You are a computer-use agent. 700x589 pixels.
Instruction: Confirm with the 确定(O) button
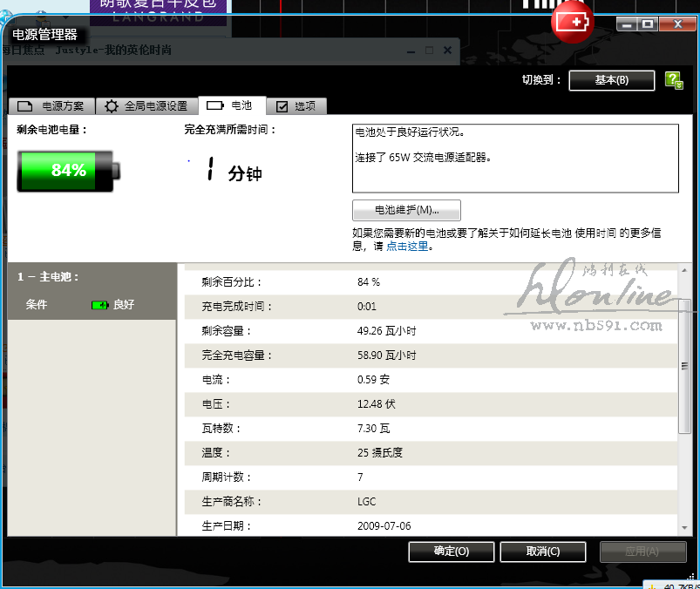coord(451,552)
